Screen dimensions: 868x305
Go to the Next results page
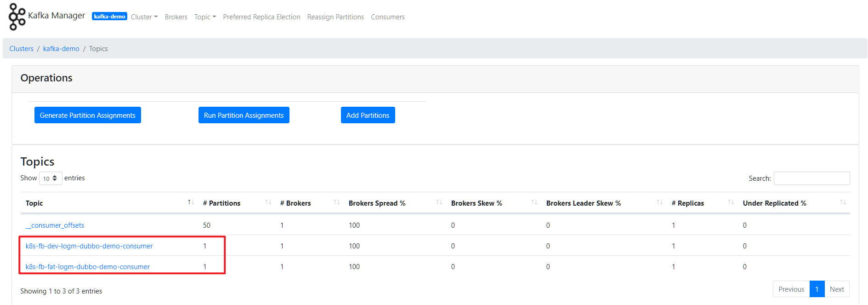click(x=837, y=289)
